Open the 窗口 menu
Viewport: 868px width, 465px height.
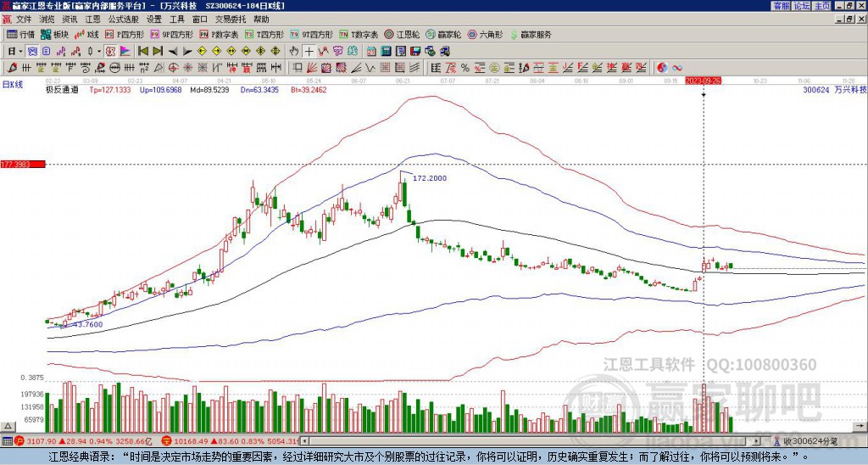[x=200, y=20]
